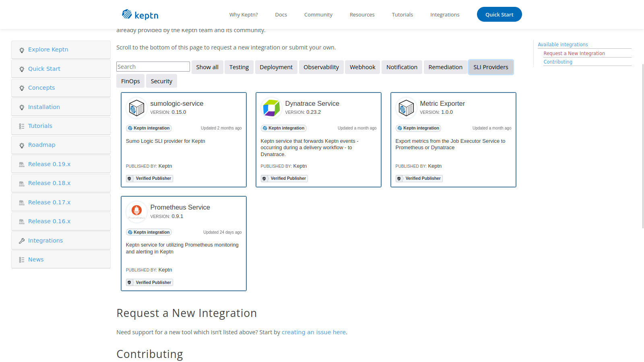Click the gear icon beside Quick Start in the sidebar
Screen dimensions: 644x362
(22, 69)
